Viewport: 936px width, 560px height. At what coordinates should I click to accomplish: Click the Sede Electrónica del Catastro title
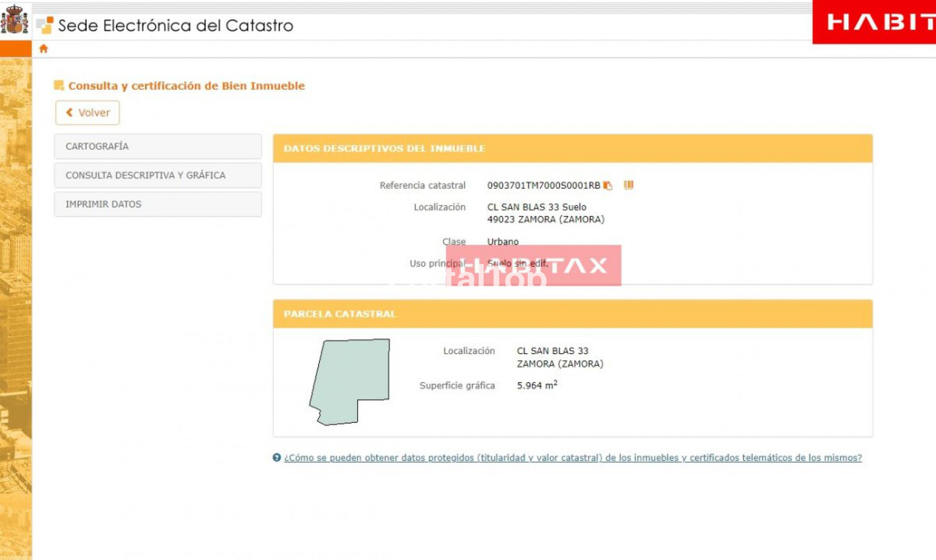coord(175,25)
